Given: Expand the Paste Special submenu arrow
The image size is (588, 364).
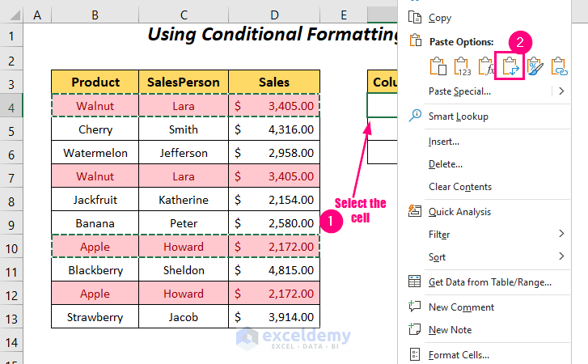Looking at the screenshot, I should [x=561, y=91].
